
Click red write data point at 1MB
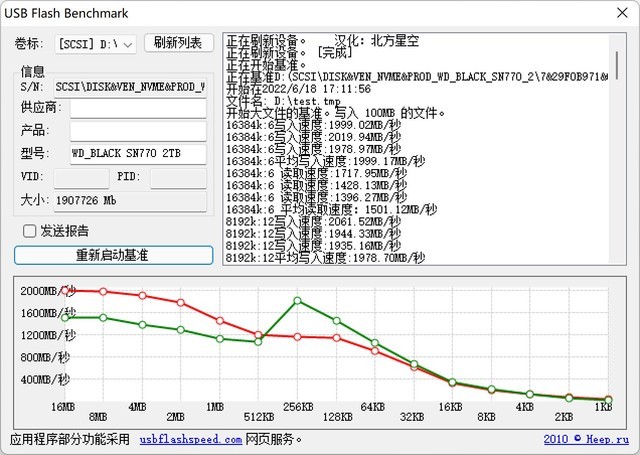point(220,321)
